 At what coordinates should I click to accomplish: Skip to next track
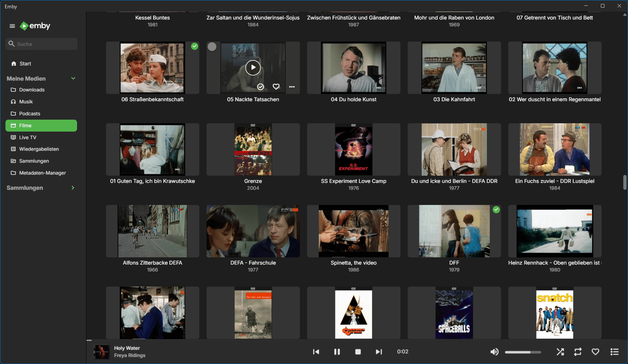tap(379, 352)
